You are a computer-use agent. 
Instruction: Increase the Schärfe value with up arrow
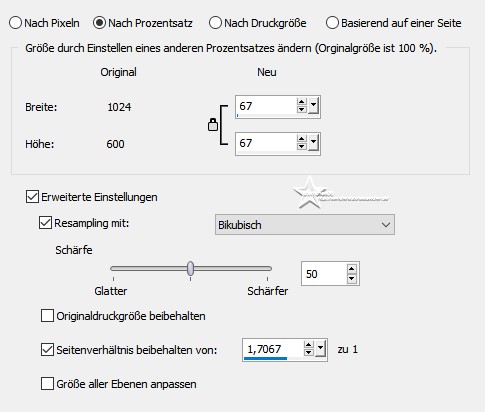pos(352,269)
